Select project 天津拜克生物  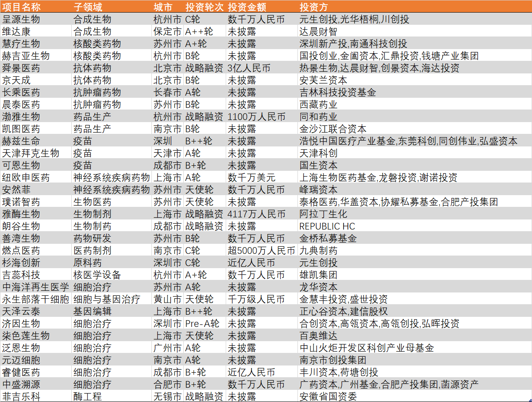[31, 153]
